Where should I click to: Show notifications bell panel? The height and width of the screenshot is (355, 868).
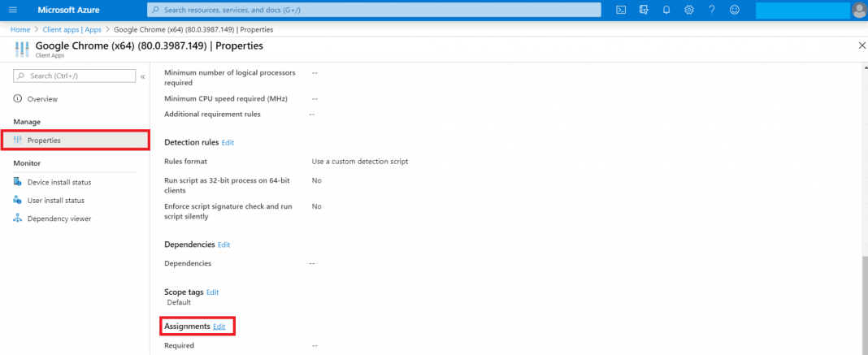click(x=666, y=10)
